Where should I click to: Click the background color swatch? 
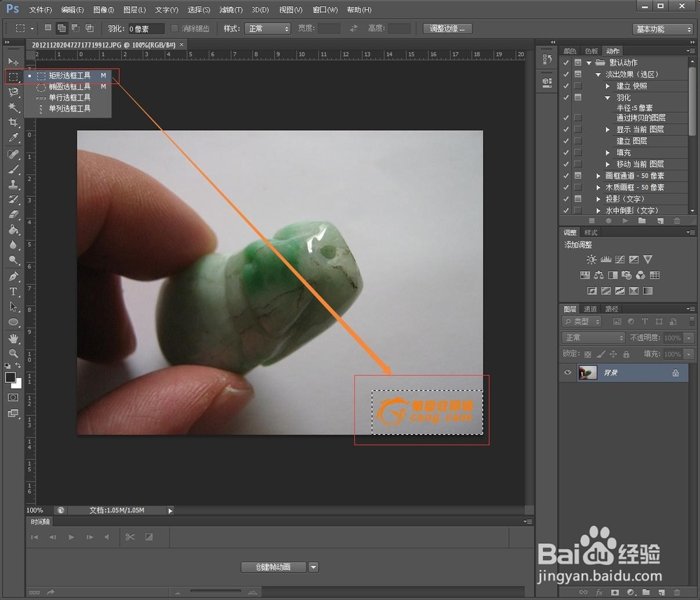pos(18,384)
